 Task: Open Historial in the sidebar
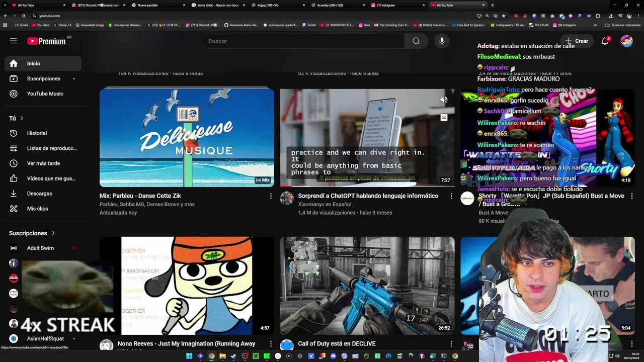[x=43, y=133]
